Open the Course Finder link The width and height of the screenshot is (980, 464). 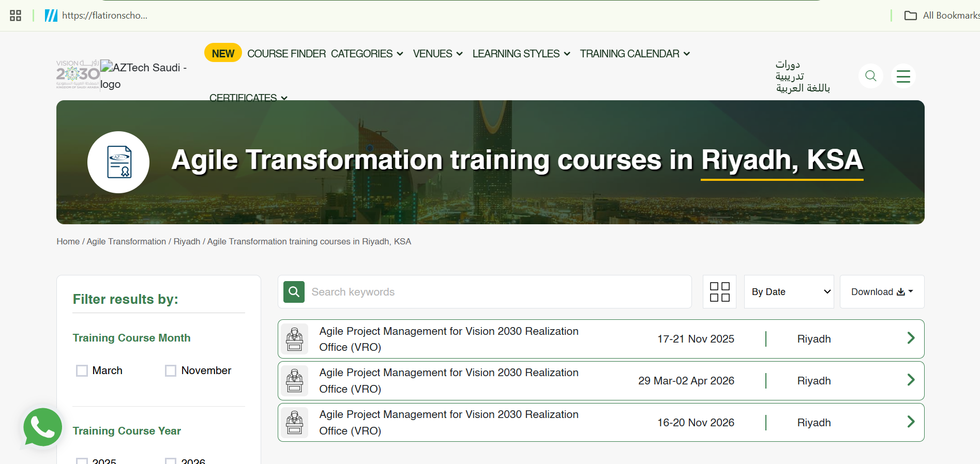(287, 54)
